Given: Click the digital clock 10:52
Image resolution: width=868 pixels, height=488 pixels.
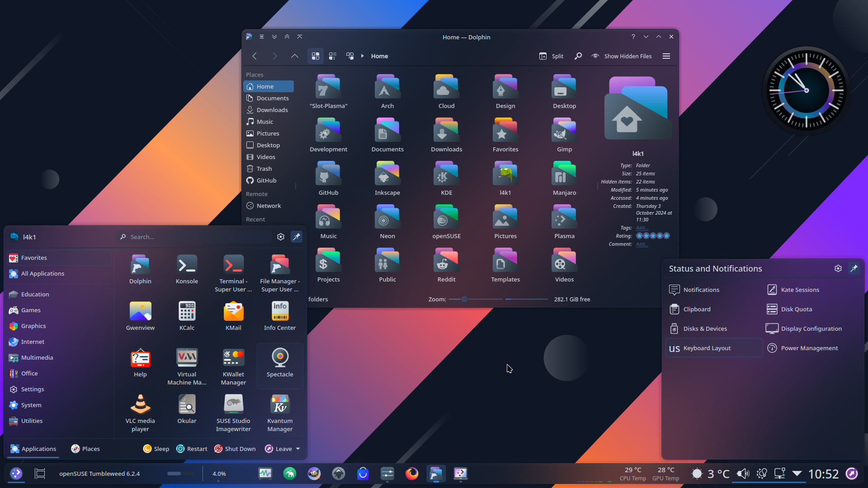Looking at the screenshot, I should (x=823, y=474).
